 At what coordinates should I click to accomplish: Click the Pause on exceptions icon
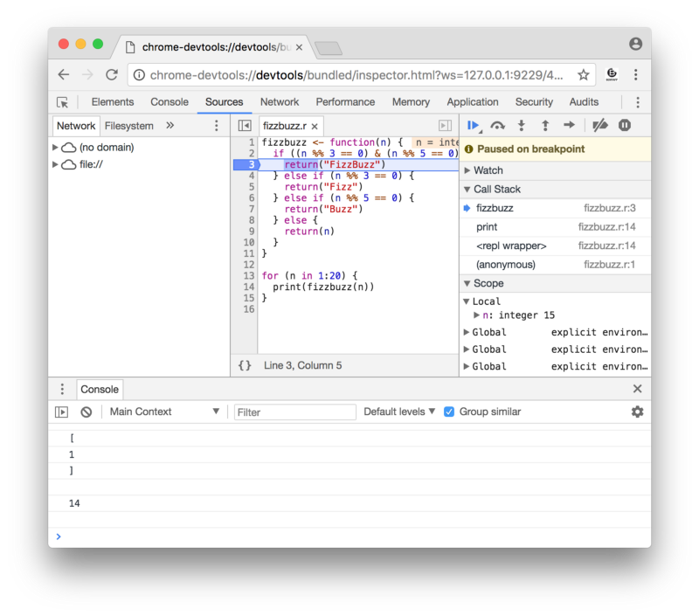pyautogui.click(x=625, y=126)
